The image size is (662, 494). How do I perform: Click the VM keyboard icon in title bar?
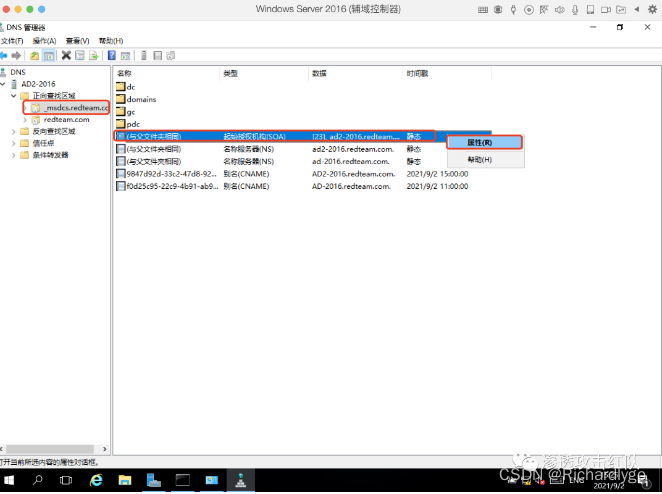pos(483,9)
